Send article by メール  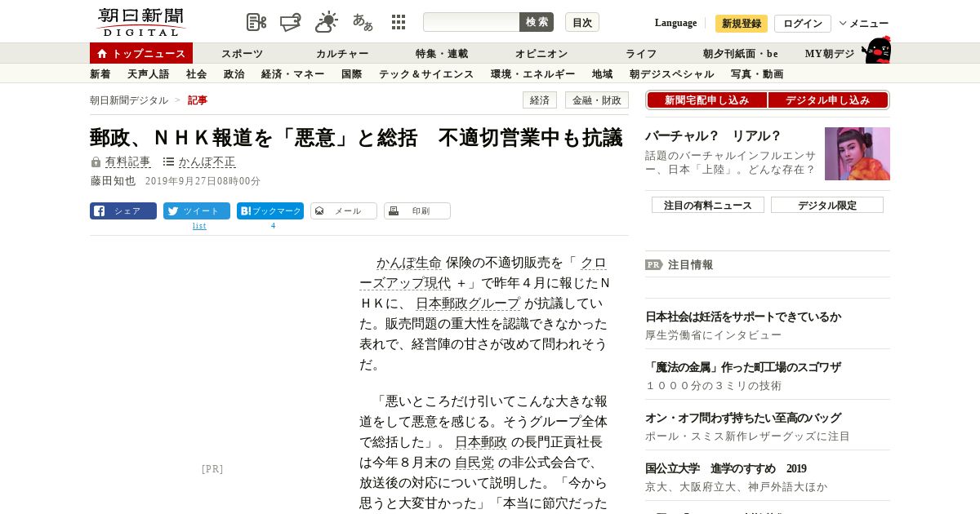tap(344, 210)
